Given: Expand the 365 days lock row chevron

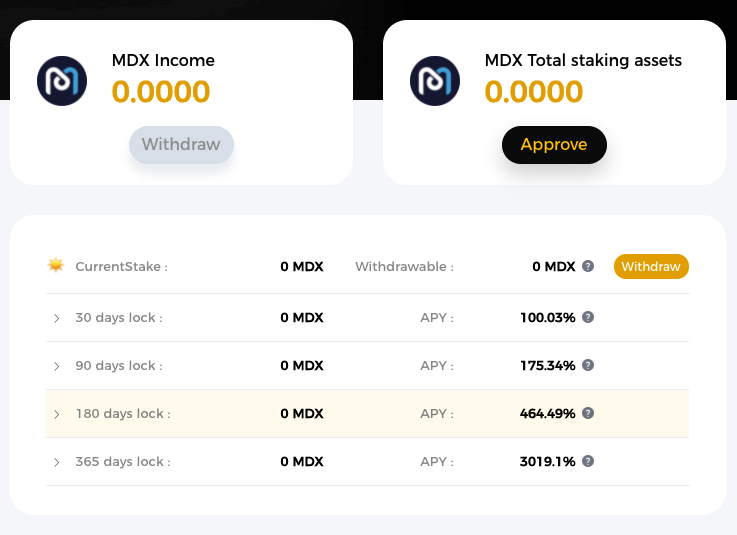Looking at the screenshot, I should pos(56,462).
